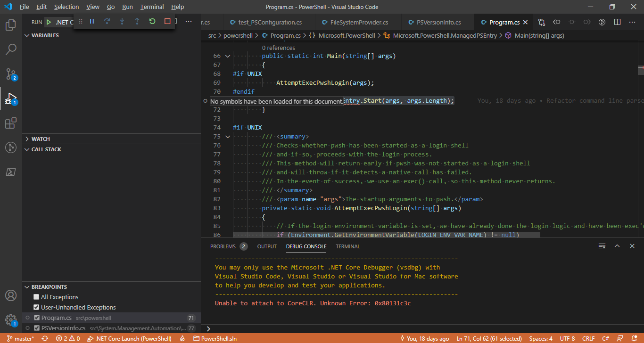Screen dimensions: 644x343
Task: Click the master branch in status bar
Action: (20, 338)
